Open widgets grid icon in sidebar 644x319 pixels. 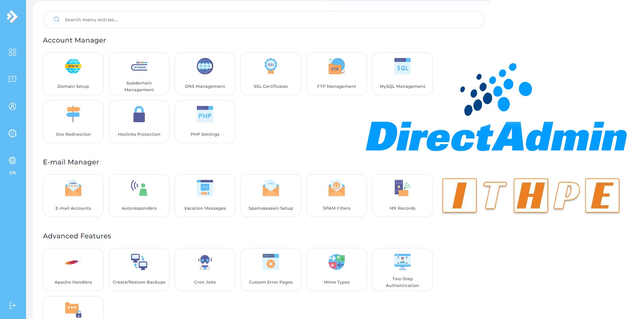[12, 52]
